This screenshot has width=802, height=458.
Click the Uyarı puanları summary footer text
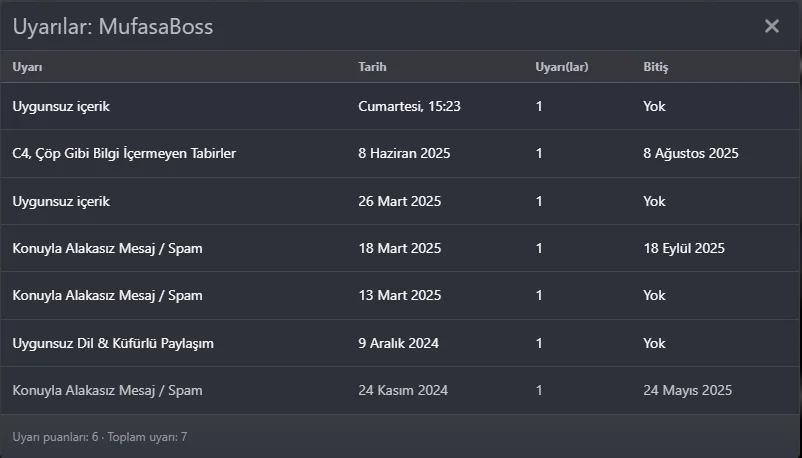tap(99, 437)
